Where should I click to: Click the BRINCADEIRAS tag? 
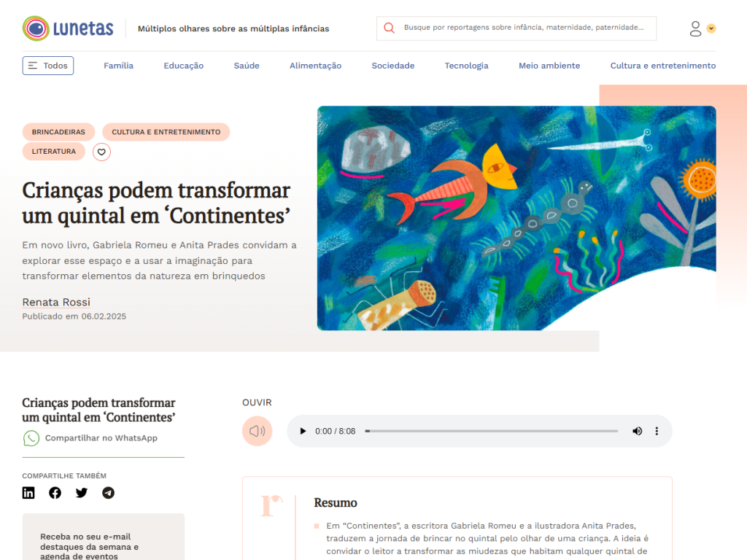coord(58,132)
